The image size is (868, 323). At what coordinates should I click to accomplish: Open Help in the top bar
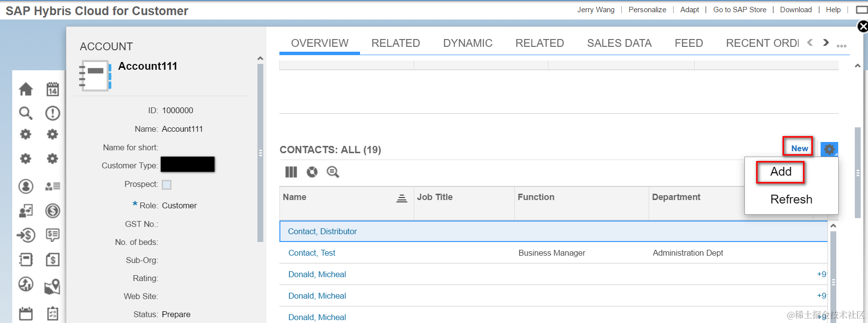833,10
